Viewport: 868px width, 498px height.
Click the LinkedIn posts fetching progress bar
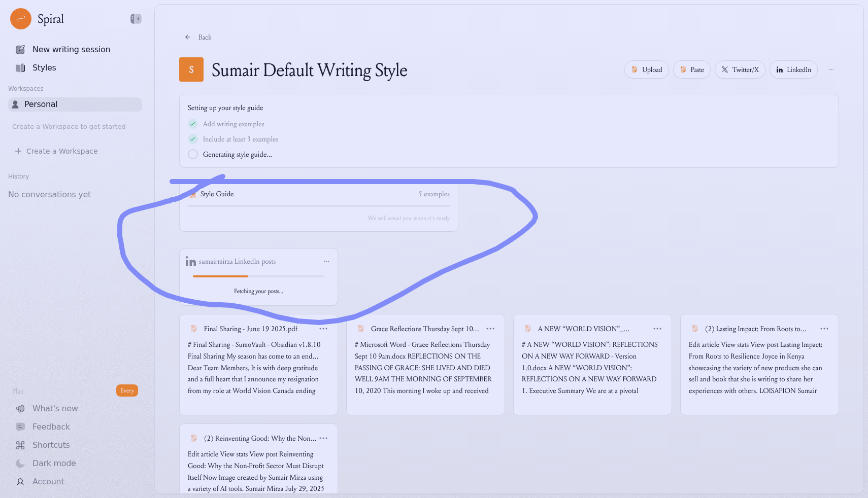click(258, 276)
